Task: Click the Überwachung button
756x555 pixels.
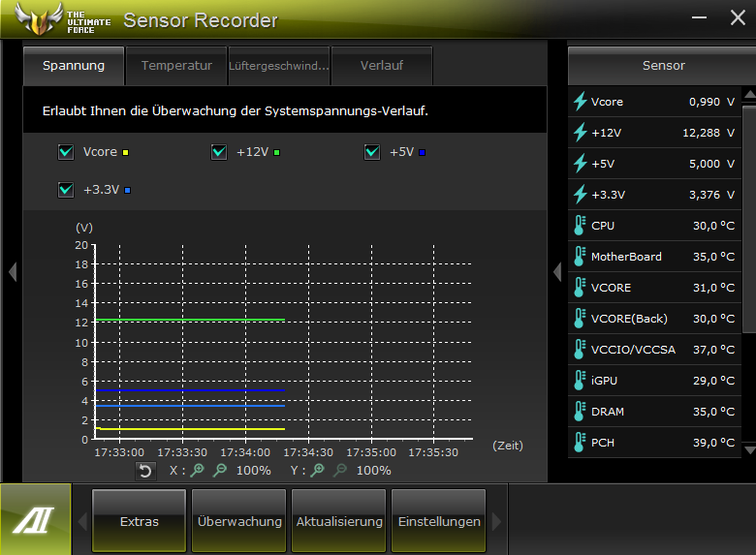Action: 239,521
